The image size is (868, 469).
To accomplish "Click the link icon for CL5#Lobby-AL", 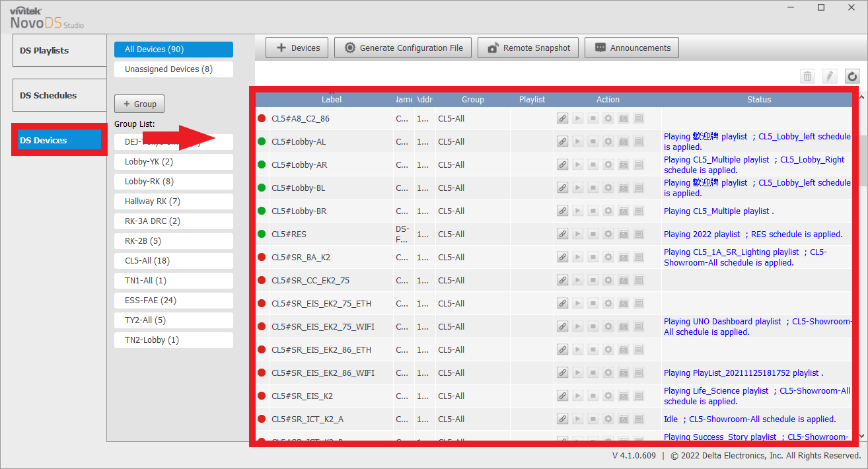I will click(562, 141).
